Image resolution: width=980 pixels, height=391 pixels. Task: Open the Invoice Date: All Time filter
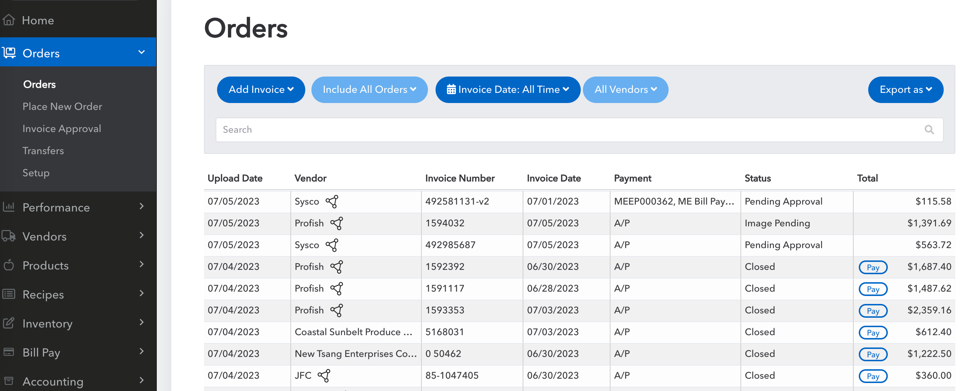point(507,90)
